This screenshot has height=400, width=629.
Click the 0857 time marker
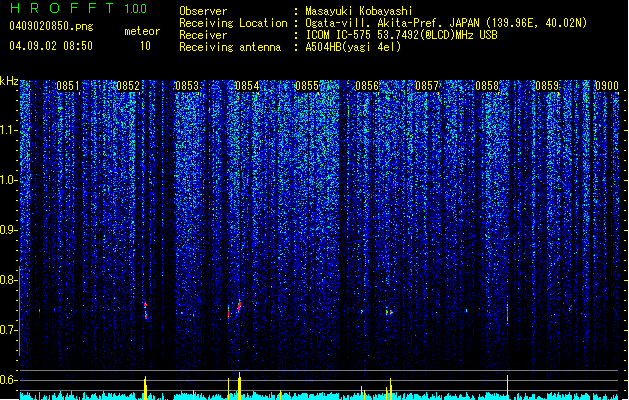(x=427, y=86)
